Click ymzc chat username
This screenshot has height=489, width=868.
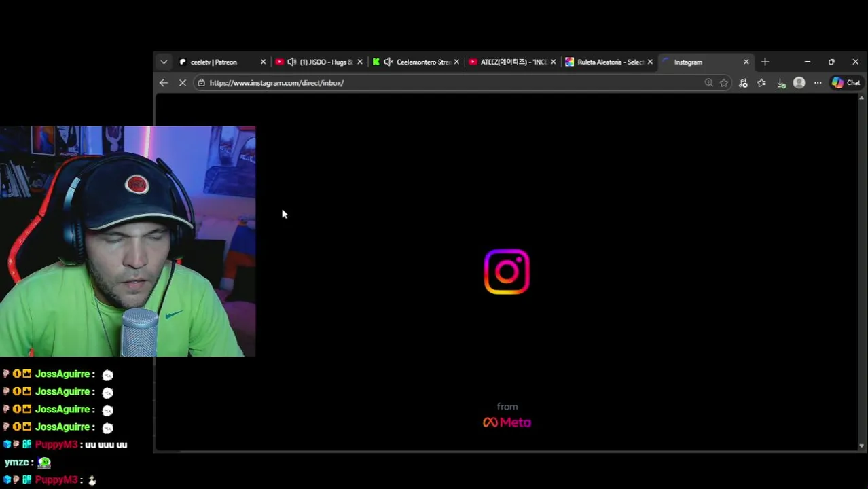point(16,463)
